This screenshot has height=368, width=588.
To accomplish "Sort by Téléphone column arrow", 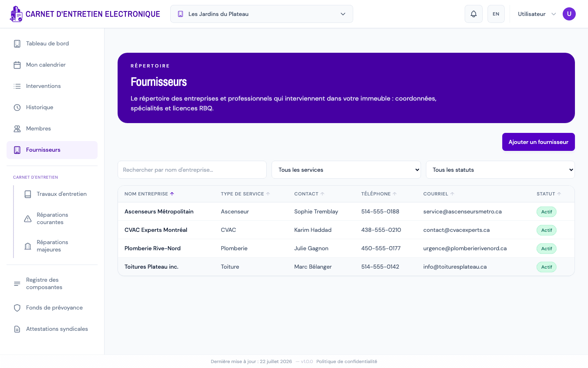I will click(394, 194).
